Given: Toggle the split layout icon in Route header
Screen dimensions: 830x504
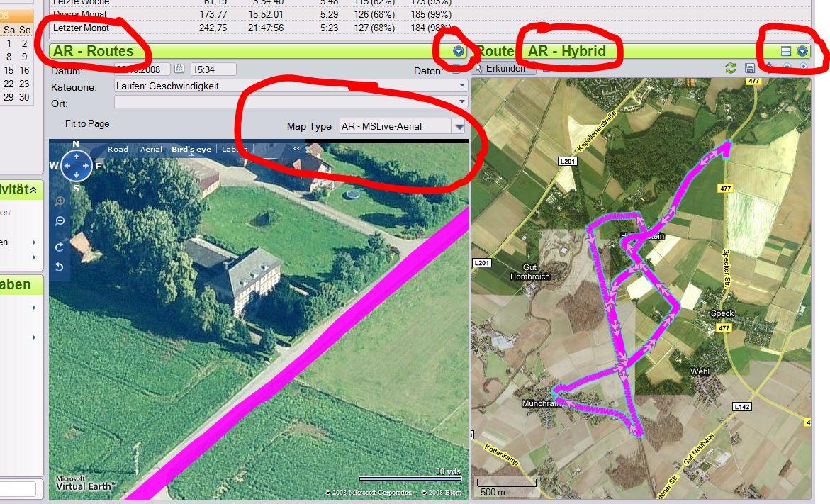Looking at the screenshot, I should 786,51.
